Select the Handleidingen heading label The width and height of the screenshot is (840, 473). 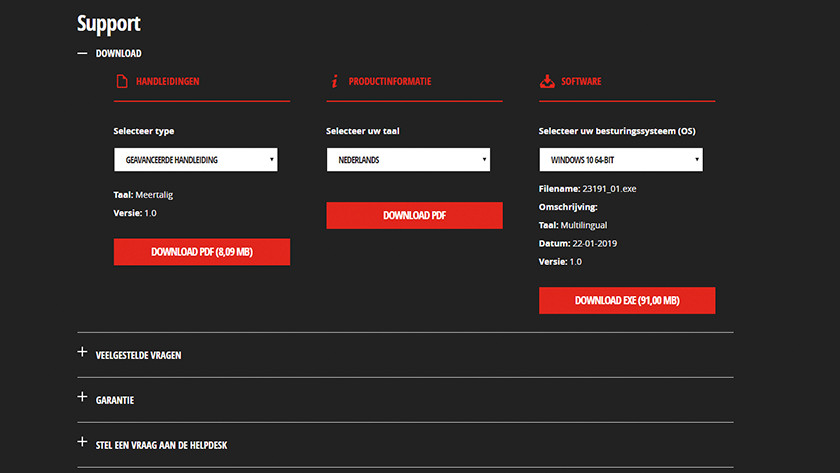tap(168, 81)
